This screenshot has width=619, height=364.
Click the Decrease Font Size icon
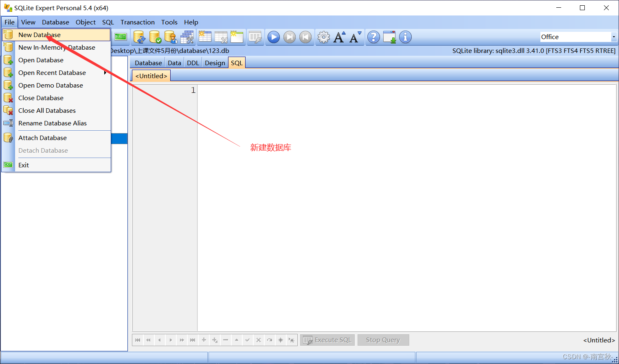355,37
